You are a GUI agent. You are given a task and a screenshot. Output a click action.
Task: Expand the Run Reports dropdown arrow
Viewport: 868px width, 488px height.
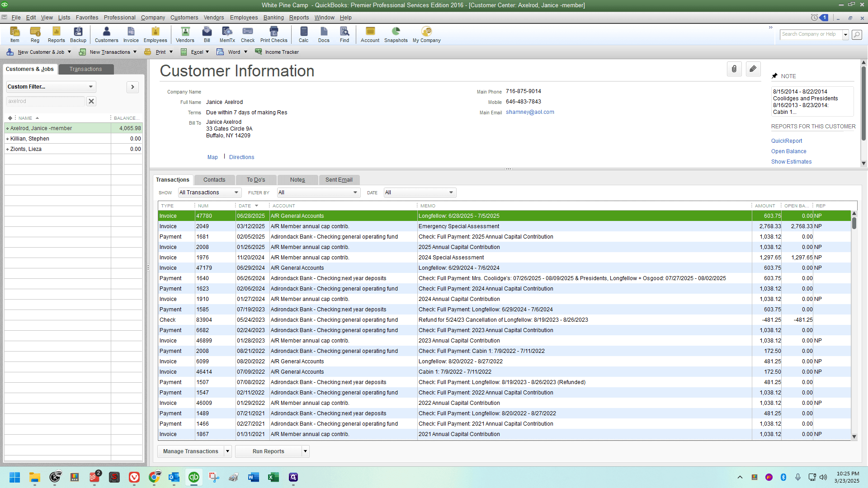coord(305,451)
